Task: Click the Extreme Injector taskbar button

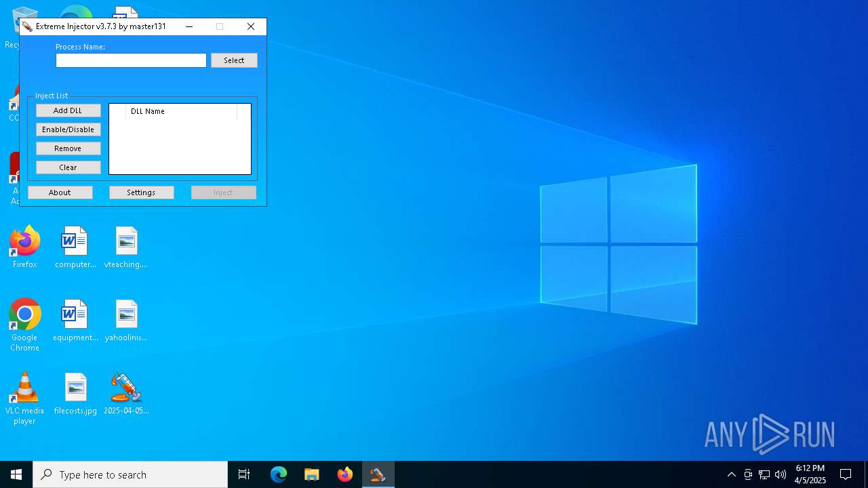Action: point(378,474)
